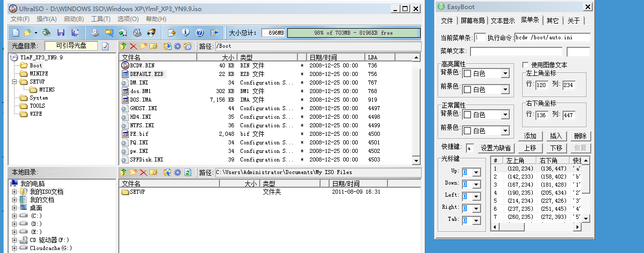Click the 下移 button
This screenshot has width=644, height=253.
(555, 148)
